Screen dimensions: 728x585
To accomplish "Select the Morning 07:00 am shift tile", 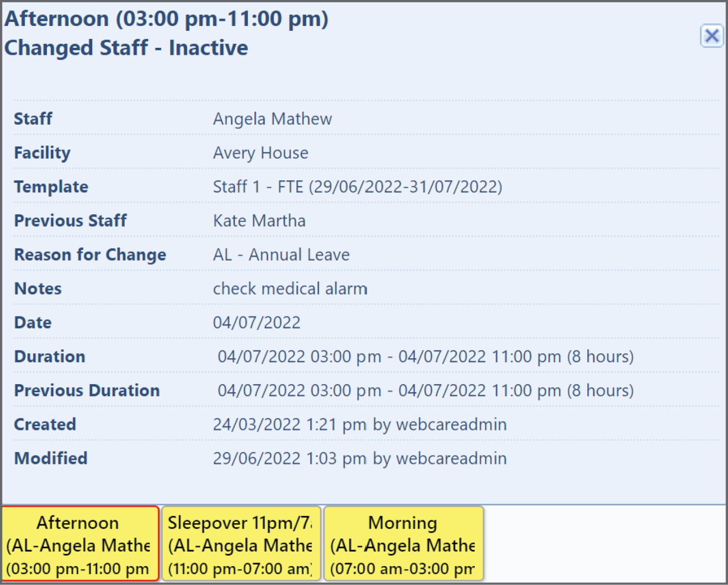I will 404,544.
